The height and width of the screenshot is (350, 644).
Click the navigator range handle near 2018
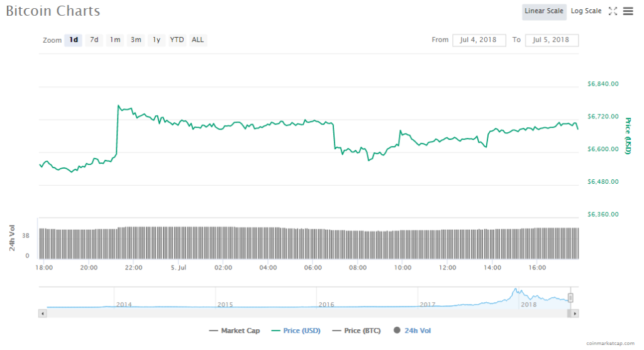tap(570, 298)
